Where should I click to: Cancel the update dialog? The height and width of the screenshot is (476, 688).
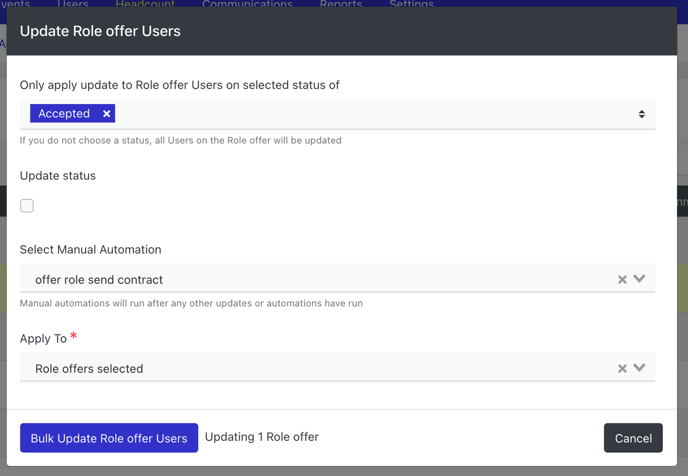633,438
